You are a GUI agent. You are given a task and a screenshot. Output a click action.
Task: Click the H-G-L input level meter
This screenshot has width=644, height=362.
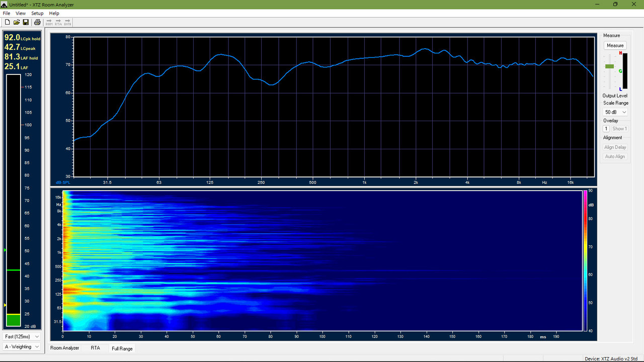click(x=624, y=71)
